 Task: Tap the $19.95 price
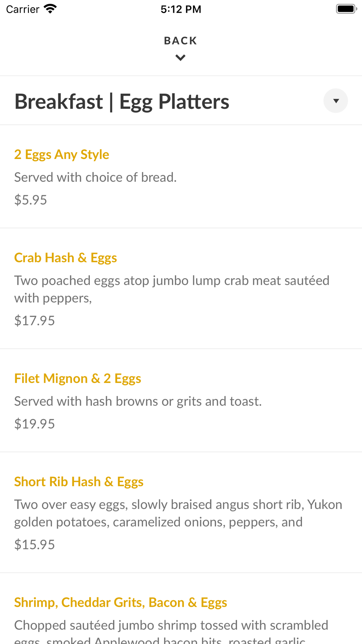point(34,424)
